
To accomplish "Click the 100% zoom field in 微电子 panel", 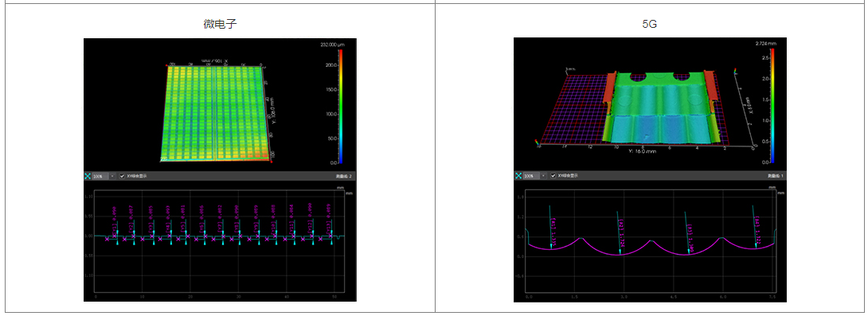I will pyautogui.click(x=101, y=176).
